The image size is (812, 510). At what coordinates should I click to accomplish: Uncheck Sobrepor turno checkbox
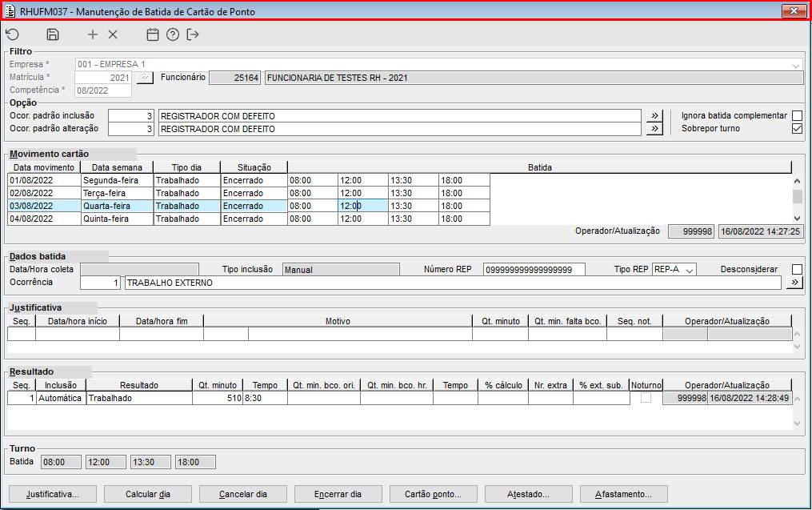coord(797,129)
